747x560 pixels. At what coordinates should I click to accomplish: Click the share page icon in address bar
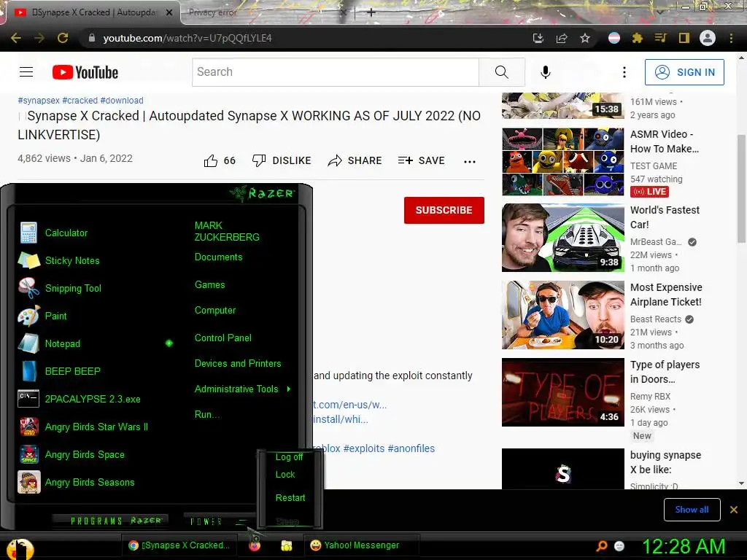point(562,38)
